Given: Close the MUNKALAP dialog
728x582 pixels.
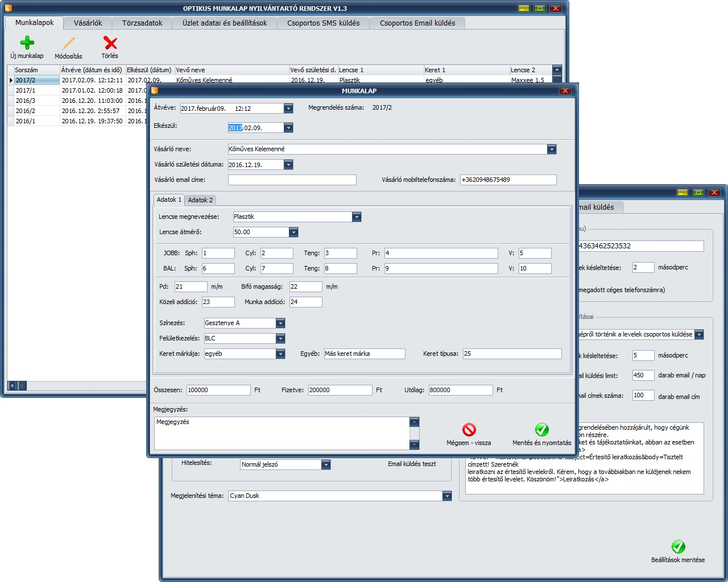Looking at the screenshot, I should [x=565, y=90].
